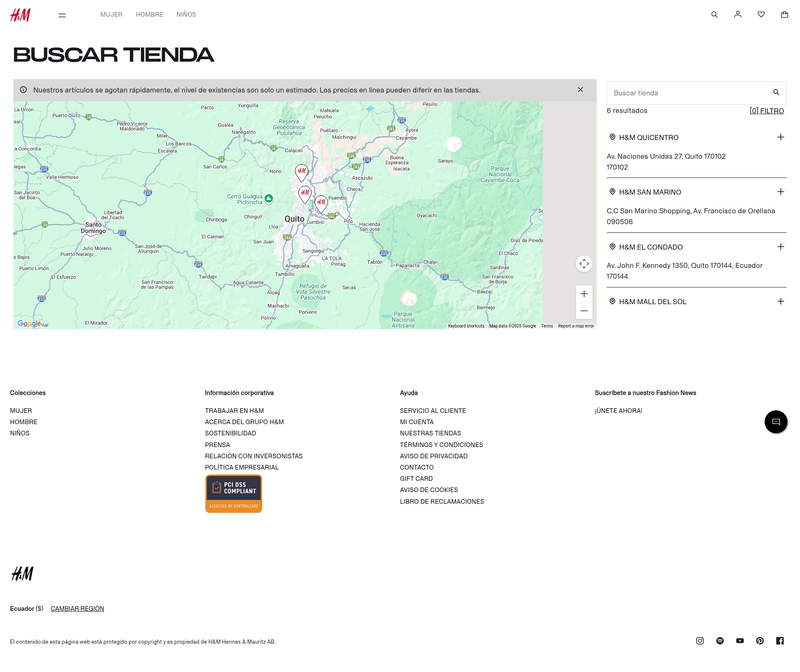This screenshot has width=800, height=672.
Task: Open H&M Instagram page
Action: tap(700, 641)
